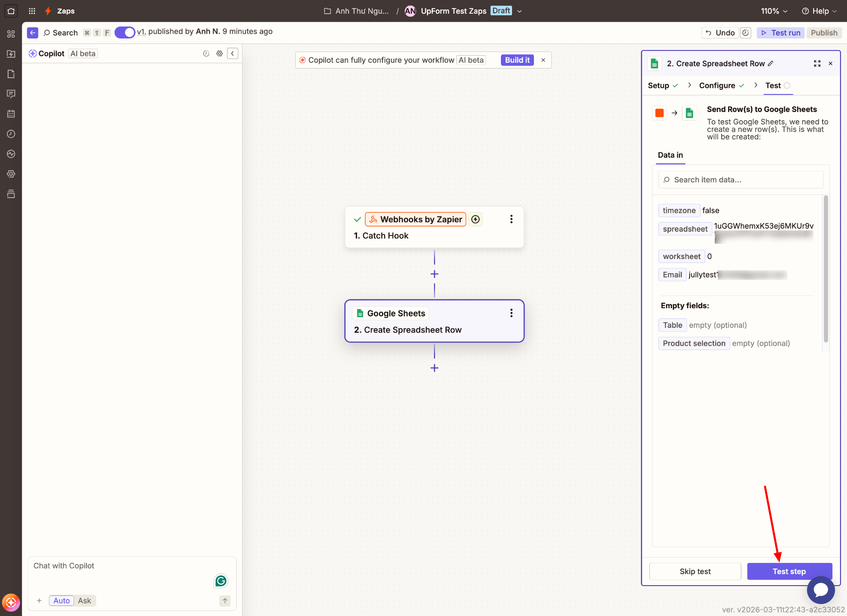Open the live chat support bubble
Screen dimensions: 847x616
(x=820, y=589)
